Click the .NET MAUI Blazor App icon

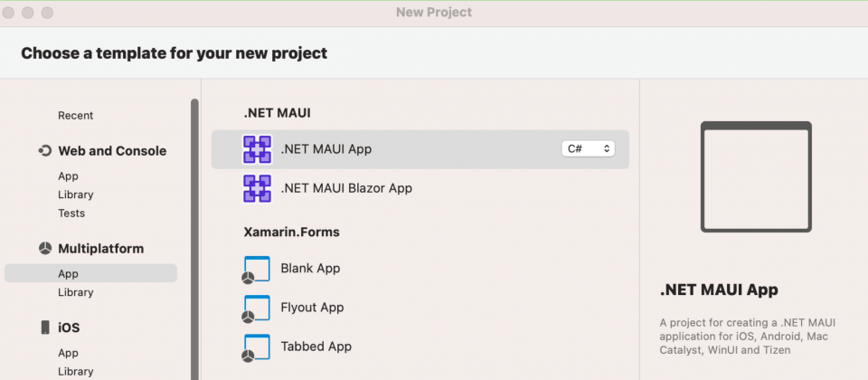[x=257, y=188]
